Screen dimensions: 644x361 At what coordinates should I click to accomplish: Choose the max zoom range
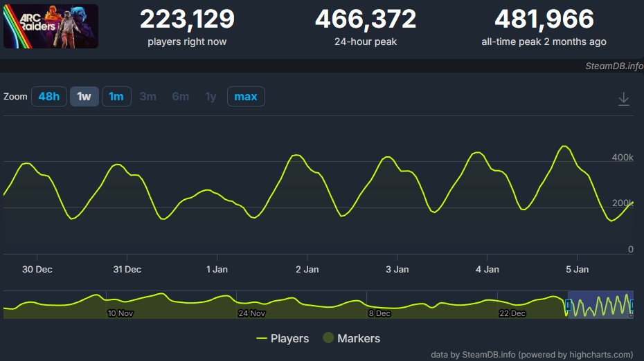[x=245, y=97]
